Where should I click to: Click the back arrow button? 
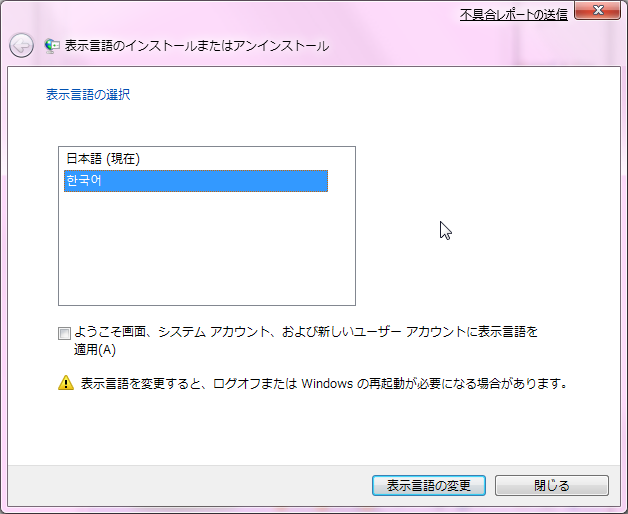click(x=21, y=45)
